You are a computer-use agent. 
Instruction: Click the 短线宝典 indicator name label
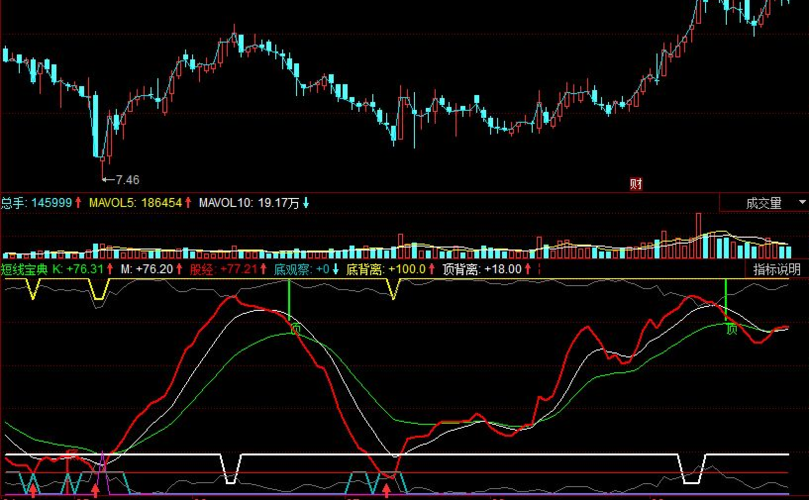click(24, 269)
